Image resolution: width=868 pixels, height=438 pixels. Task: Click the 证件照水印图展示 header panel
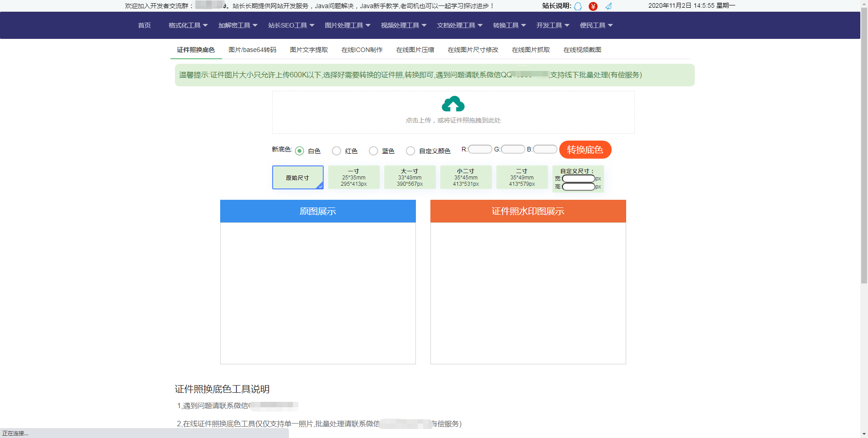[x=528, y=211]
